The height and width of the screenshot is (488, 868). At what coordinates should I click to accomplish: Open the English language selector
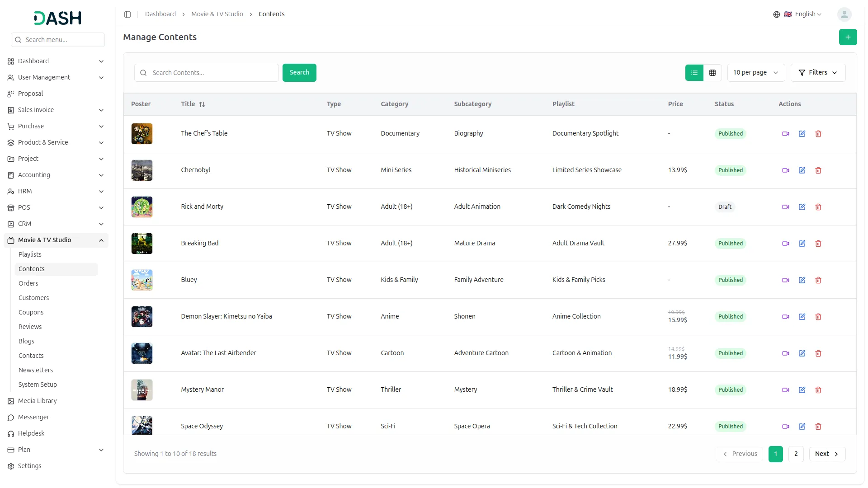pos(803,14)
